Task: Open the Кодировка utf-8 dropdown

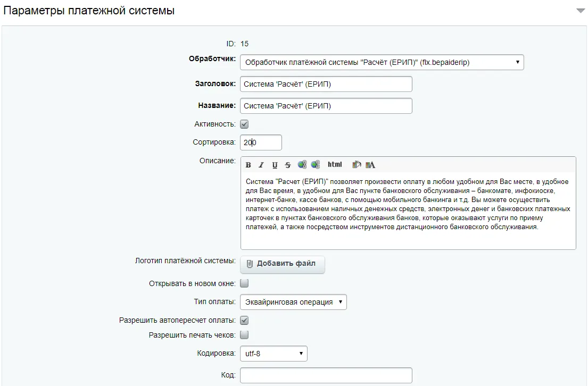Action: pos(274,354)
